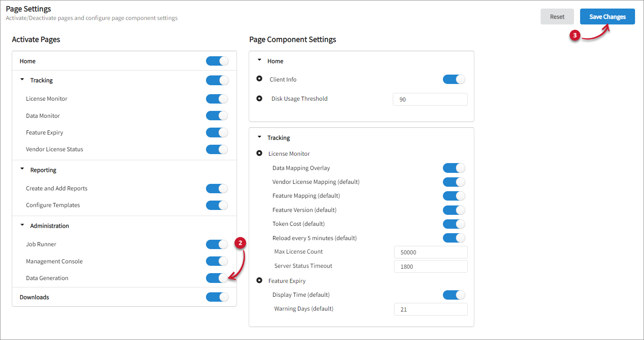Toggle the Vendor License Status switch
Screen dimensions: 644x340
pos(217,149)
